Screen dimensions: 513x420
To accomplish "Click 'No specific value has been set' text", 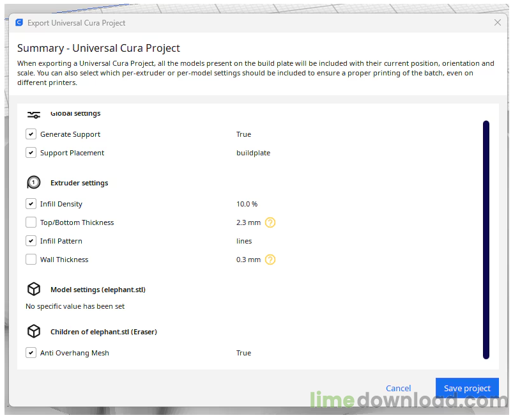I will point(75,306).
